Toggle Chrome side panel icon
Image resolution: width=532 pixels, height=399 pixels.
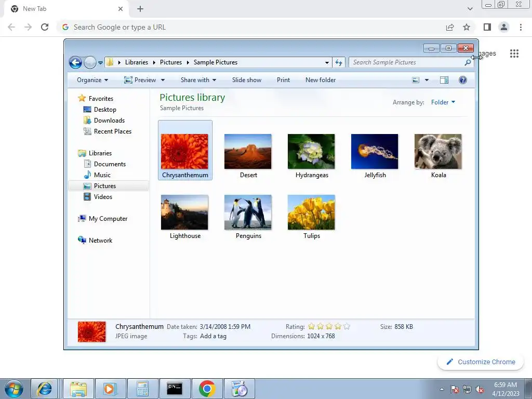tap(487, 27)
